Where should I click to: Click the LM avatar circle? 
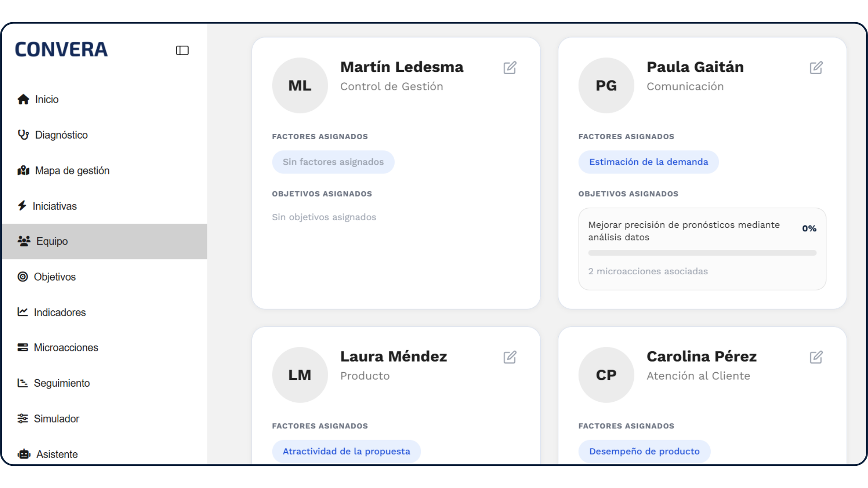pyautogui.click(x=300, y=375)
